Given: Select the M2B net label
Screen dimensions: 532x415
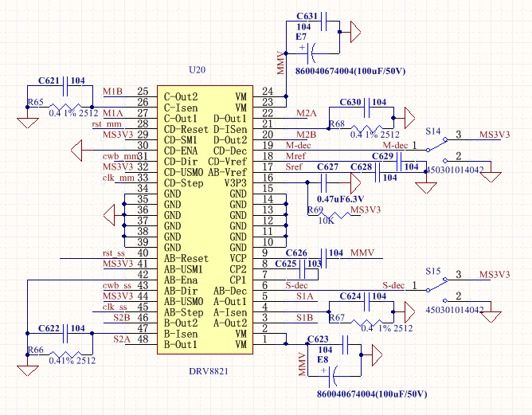Looking at the screenshot, I should tap(306, 135).
